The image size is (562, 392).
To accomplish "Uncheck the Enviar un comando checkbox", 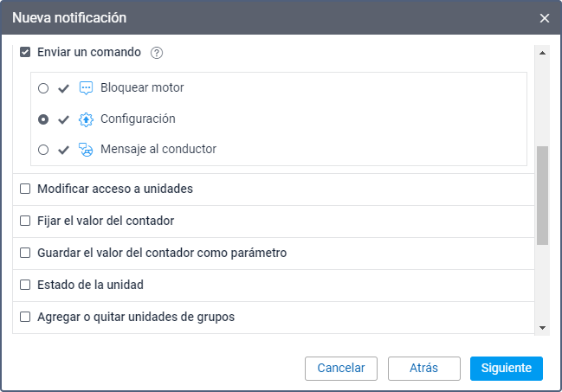I will click(25, 52).
